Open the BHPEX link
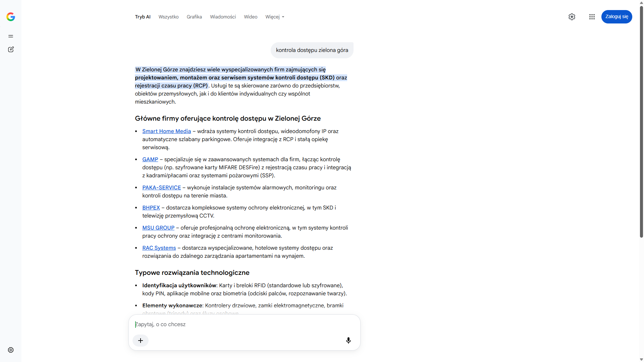 coord(151,208)
